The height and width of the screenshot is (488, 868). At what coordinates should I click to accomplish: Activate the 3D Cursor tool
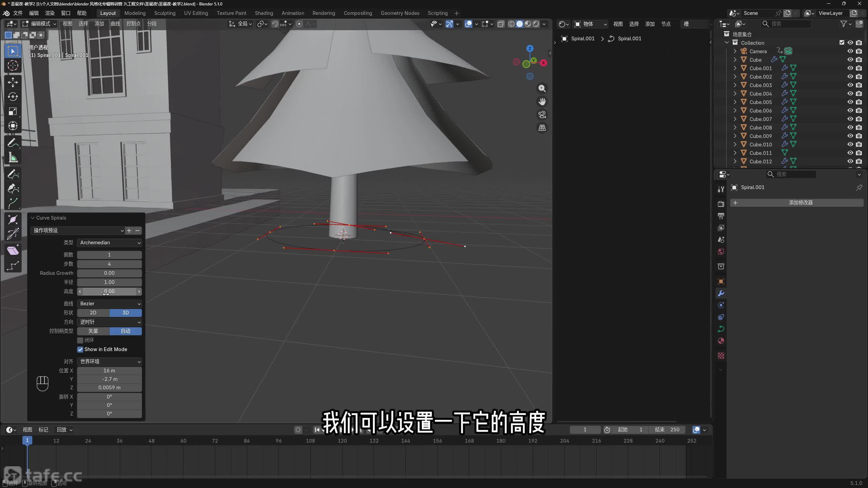[13, 65]
